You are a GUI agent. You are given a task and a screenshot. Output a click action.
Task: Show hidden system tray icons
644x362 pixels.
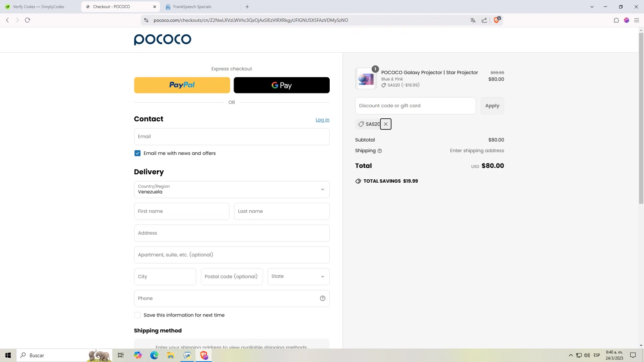tap(571, 355)
